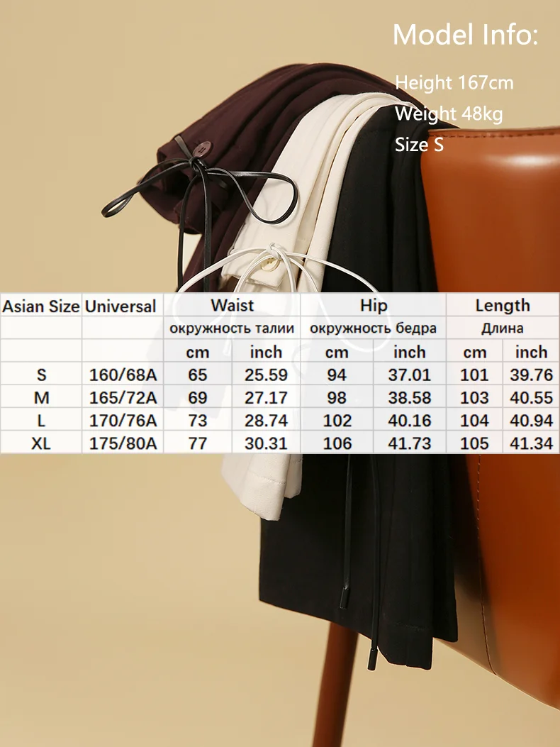This screenshot has width=560, height=747.
Task: Click length value '40.94' inch
Action: click(532, 421)
